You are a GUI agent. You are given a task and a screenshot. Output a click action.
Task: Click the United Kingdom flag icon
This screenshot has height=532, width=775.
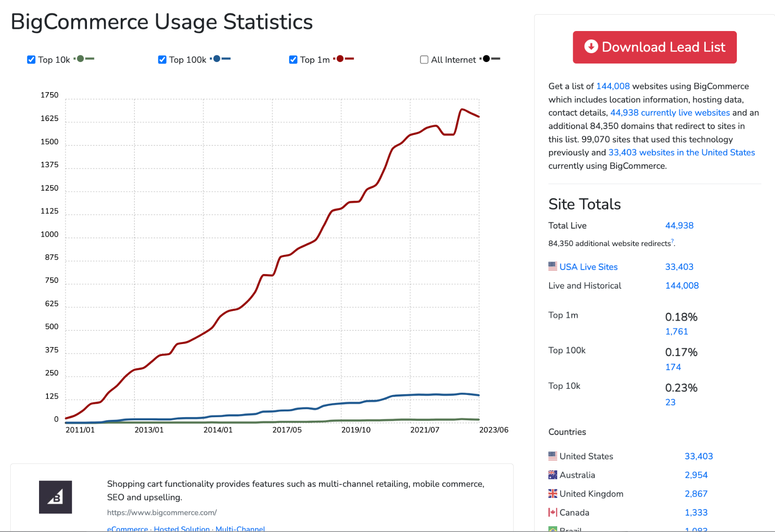coord(553,493)
